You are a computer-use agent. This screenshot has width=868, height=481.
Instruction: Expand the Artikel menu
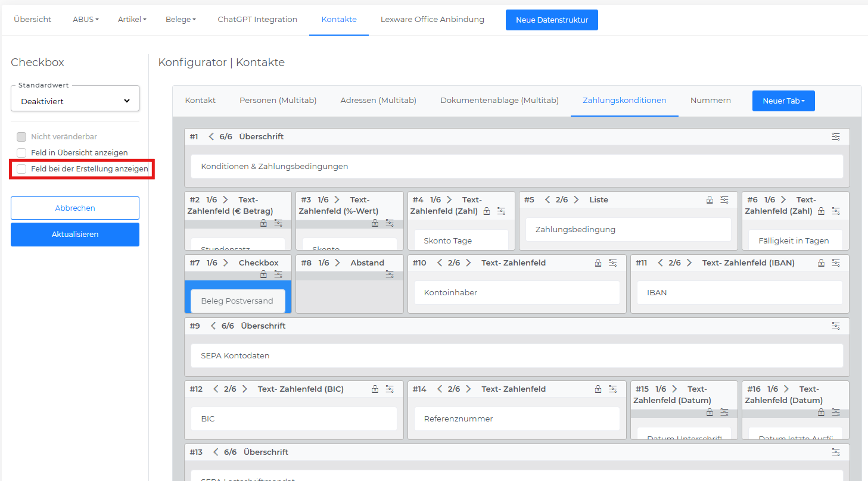pyautogui.click(x=132, y=20)
